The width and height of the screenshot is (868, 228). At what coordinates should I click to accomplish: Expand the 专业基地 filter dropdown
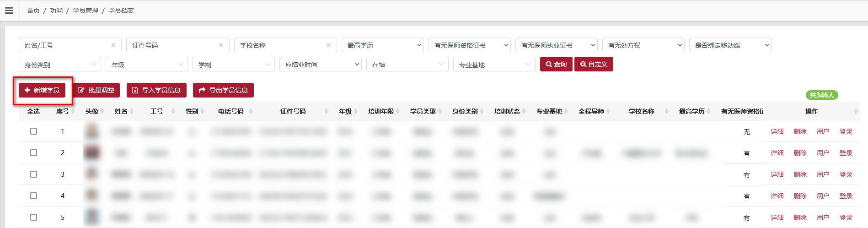[x=494, y=65]
